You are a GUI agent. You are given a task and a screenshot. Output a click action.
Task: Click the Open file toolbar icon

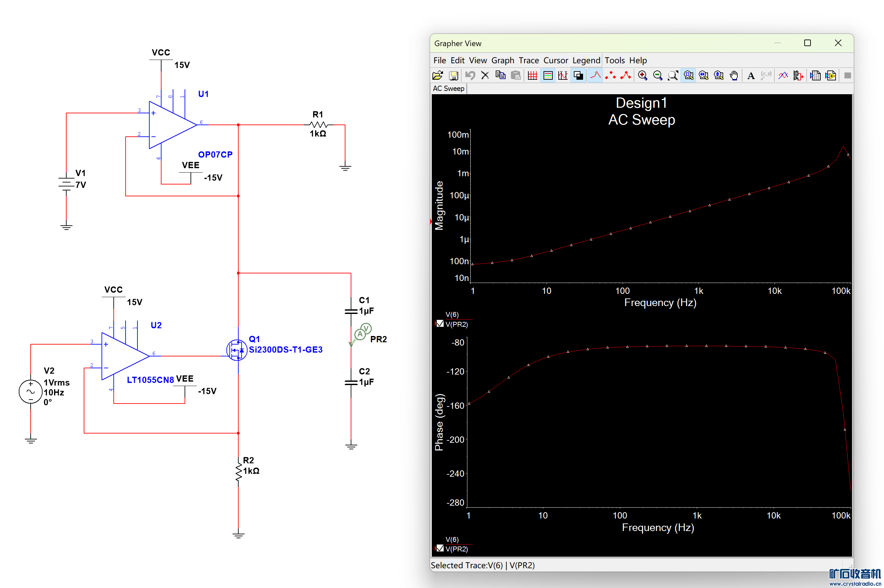[437, 76]
